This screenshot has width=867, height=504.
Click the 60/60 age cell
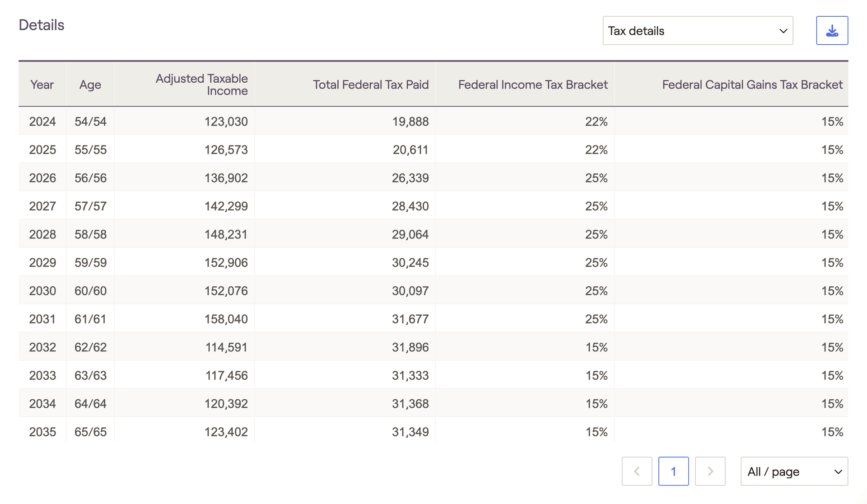point(90,291)
